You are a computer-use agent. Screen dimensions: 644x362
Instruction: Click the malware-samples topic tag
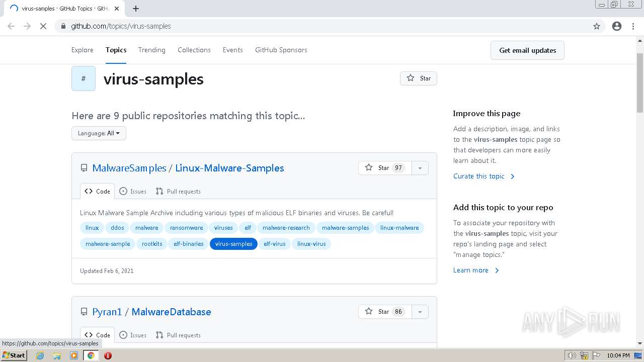click(x=346, y=228)
